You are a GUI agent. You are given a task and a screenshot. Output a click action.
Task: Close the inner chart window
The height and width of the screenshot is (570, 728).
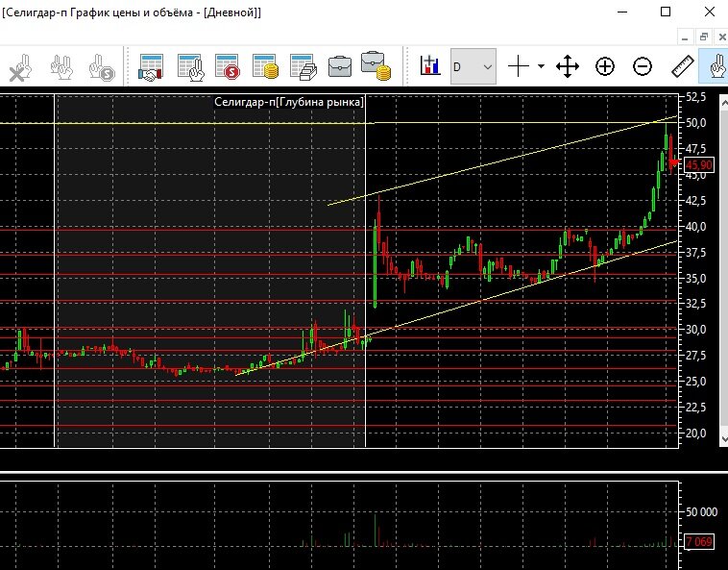[722, 37]
